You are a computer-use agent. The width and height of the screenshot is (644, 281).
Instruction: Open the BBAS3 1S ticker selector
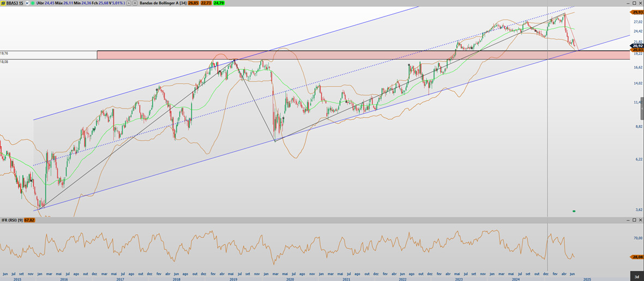pos(15,3)
